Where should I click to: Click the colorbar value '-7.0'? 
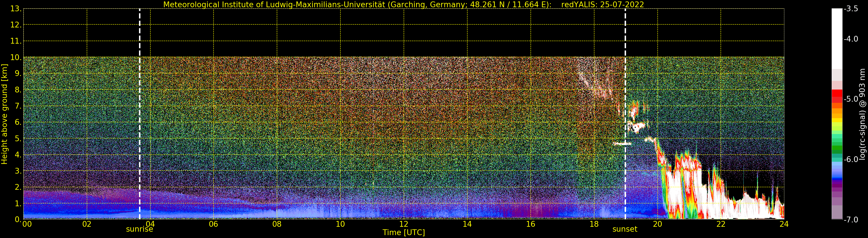pyautogui.click(x=851, y=220)
